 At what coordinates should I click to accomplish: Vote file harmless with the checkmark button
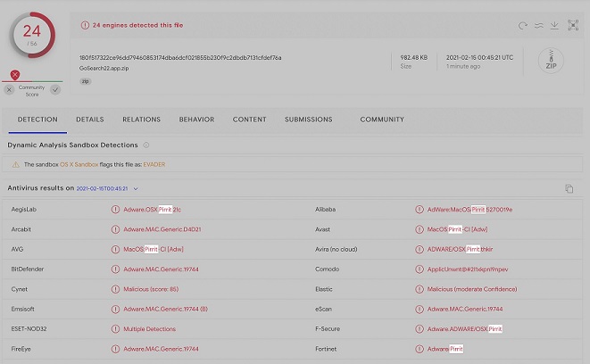click(55, 90)
